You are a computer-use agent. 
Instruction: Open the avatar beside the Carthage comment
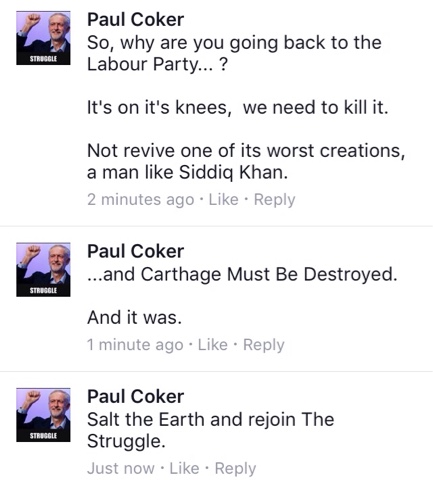tap(43, 269)
